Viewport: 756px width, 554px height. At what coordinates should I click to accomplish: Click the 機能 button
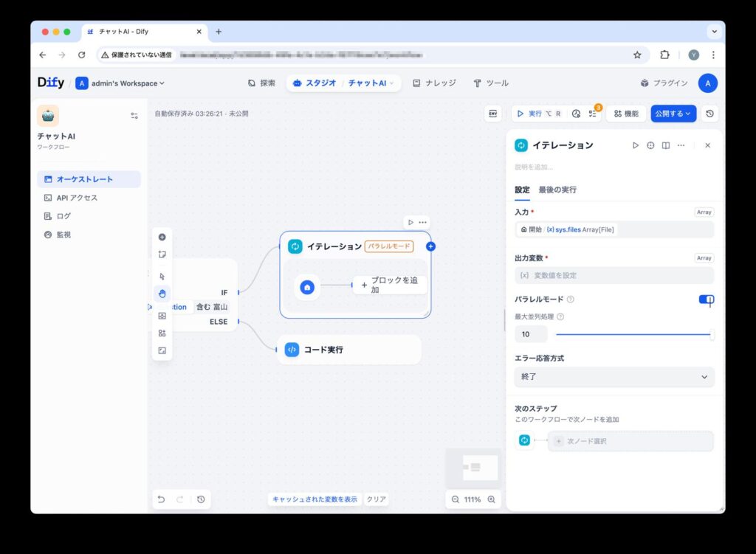(x=626, y=114)
